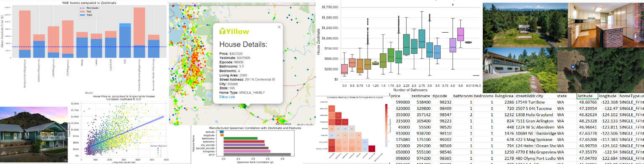Click the Bow city cell
Image resolution: width=644 pixels, height=164 pixels.
(545, 102)
